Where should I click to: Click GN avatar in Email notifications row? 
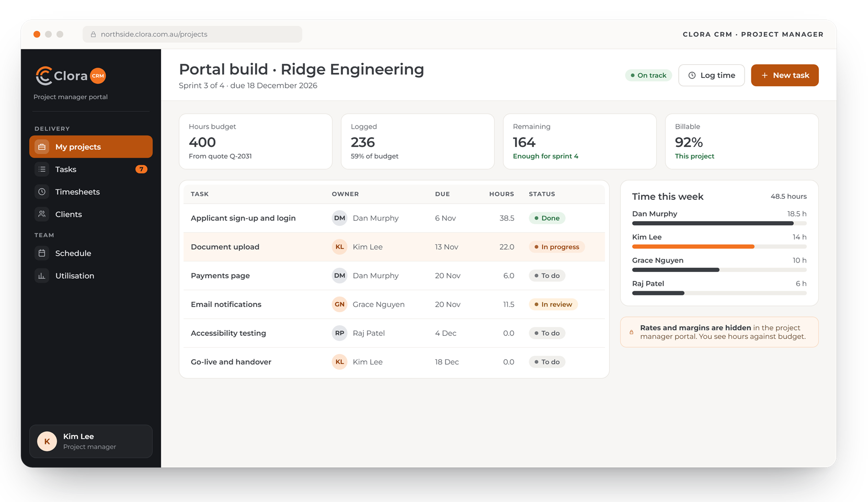(x=339, y=304)
